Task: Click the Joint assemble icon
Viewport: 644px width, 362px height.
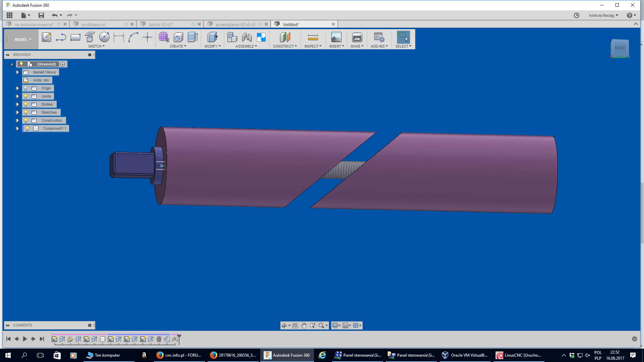Action: click(247, 37)
